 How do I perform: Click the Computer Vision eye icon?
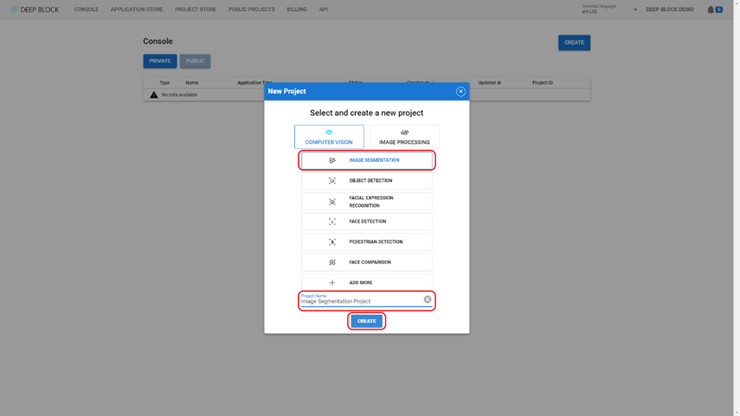point(329,132)
